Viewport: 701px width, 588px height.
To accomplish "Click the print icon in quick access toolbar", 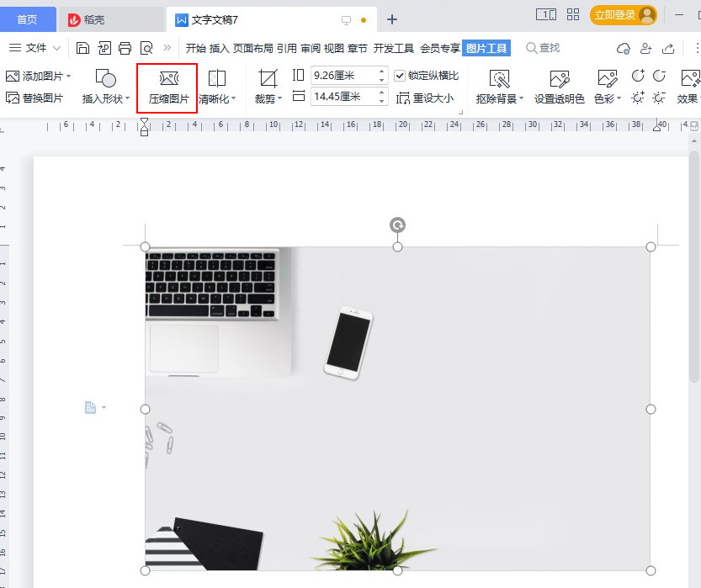I will [x=126, y=48].
